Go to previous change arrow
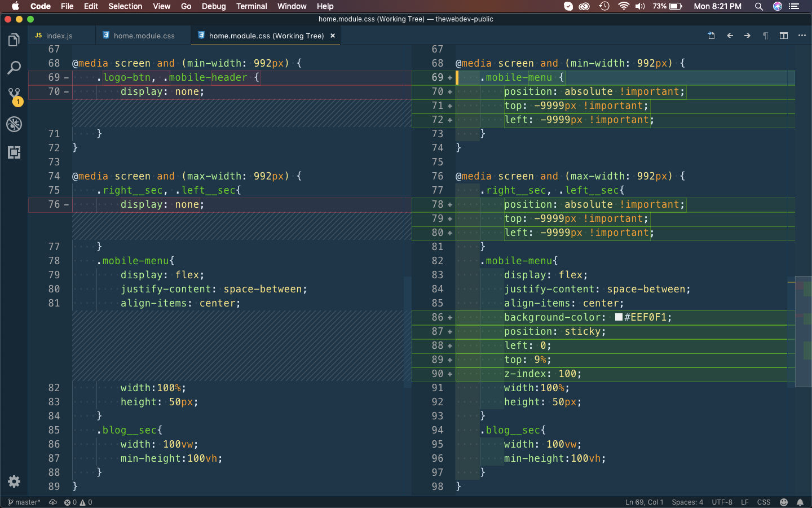The image size is (812, 508). pyautogui.click(x=730, y=36)
